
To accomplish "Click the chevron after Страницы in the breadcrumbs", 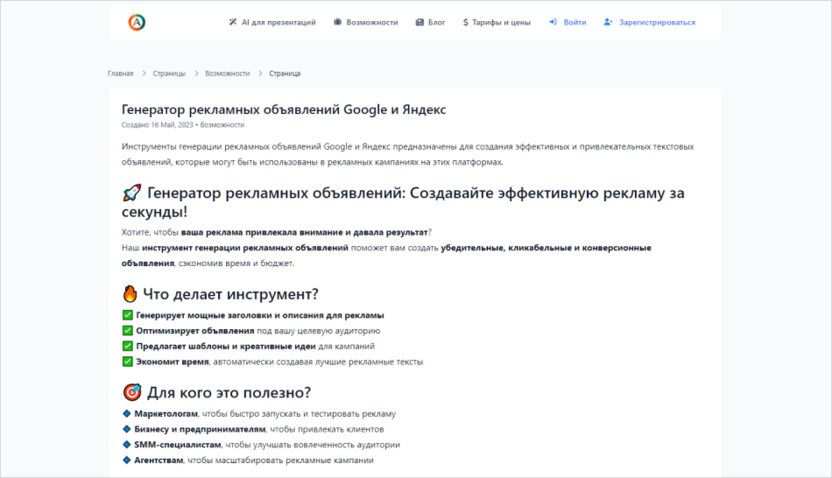I will 196,74.
